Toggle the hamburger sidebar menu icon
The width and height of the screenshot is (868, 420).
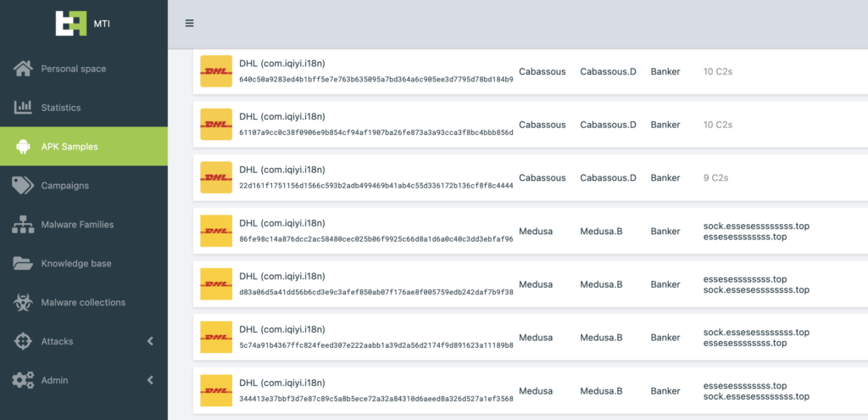pyautogui.click(x=189, y=23)
